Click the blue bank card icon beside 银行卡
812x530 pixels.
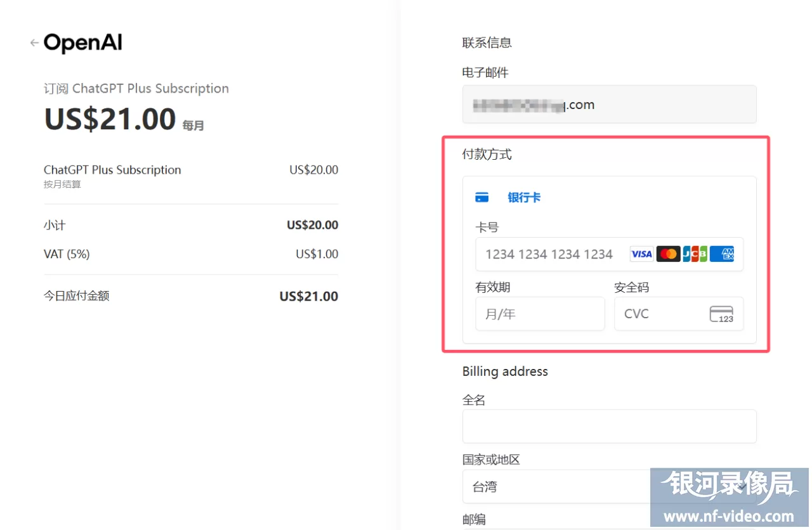[482, 197]
